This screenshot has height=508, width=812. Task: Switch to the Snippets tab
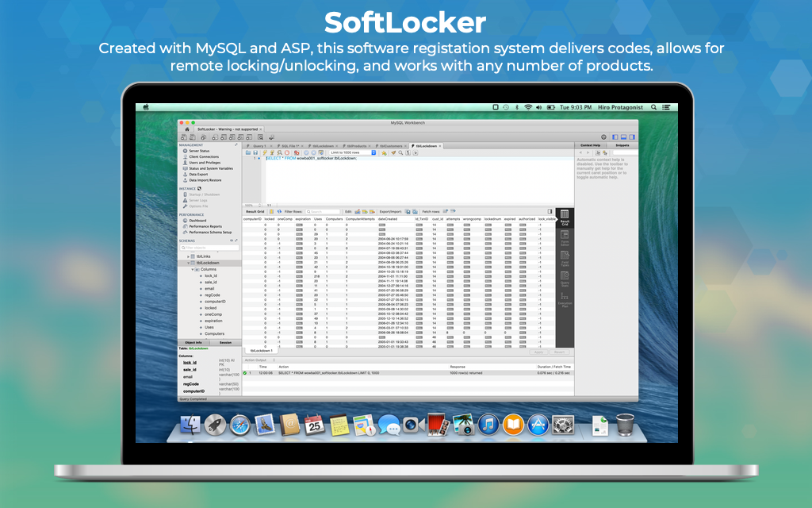[622, 145]
